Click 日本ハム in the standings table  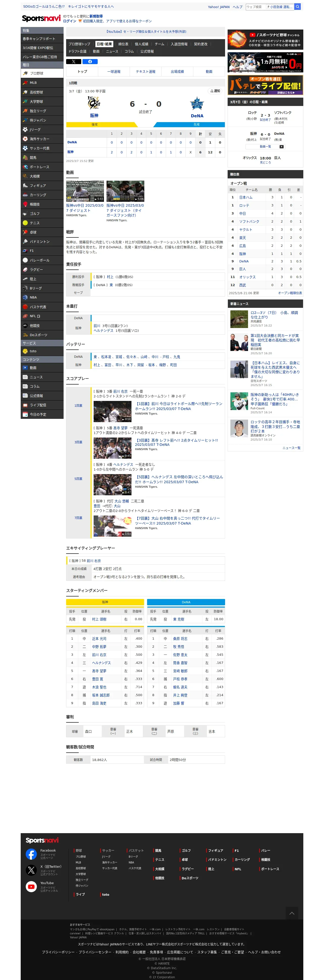click(246, 198)
